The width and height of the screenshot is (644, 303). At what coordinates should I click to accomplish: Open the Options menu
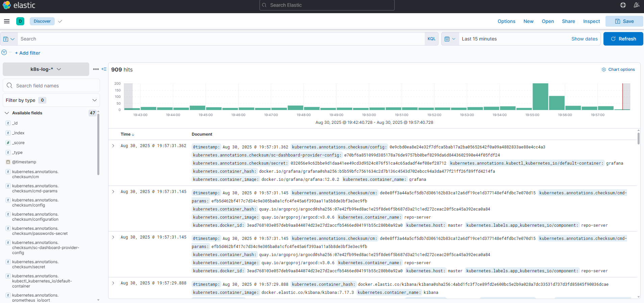506,21
